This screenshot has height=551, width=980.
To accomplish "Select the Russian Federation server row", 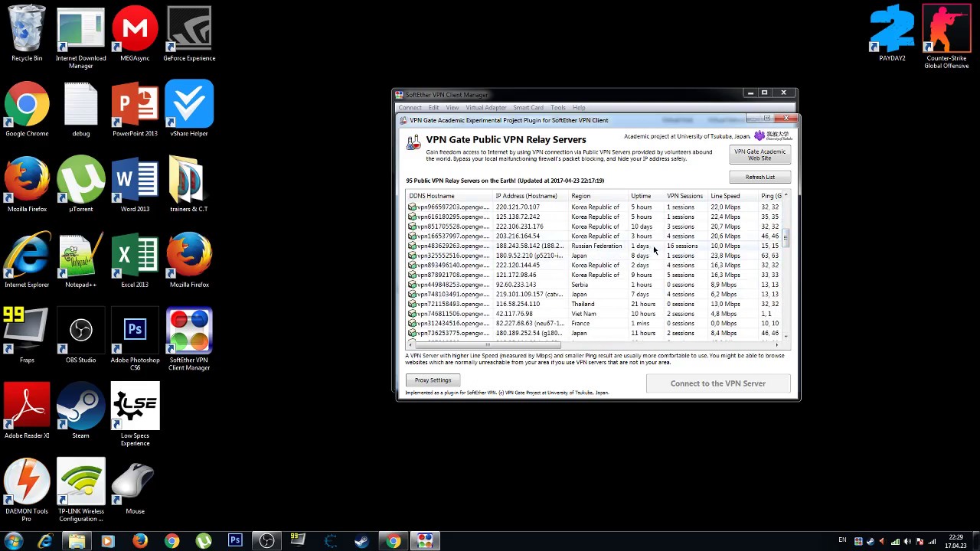I will click(593, 246).
